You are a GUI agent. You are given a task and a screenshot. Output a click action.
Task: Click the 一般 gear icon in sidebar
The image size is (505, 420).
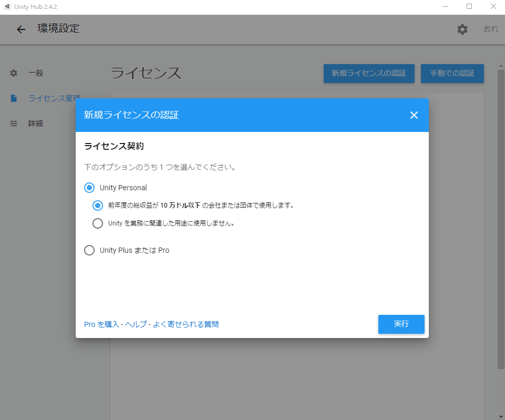coord(14,73)
